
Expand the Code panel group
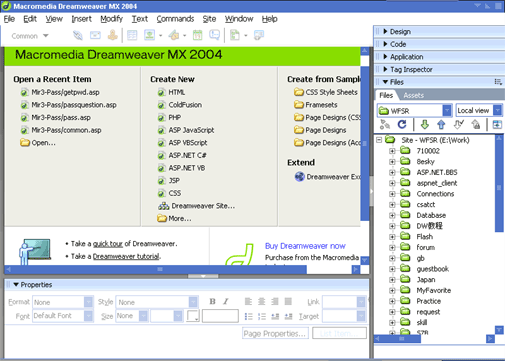tap(385, 44)
